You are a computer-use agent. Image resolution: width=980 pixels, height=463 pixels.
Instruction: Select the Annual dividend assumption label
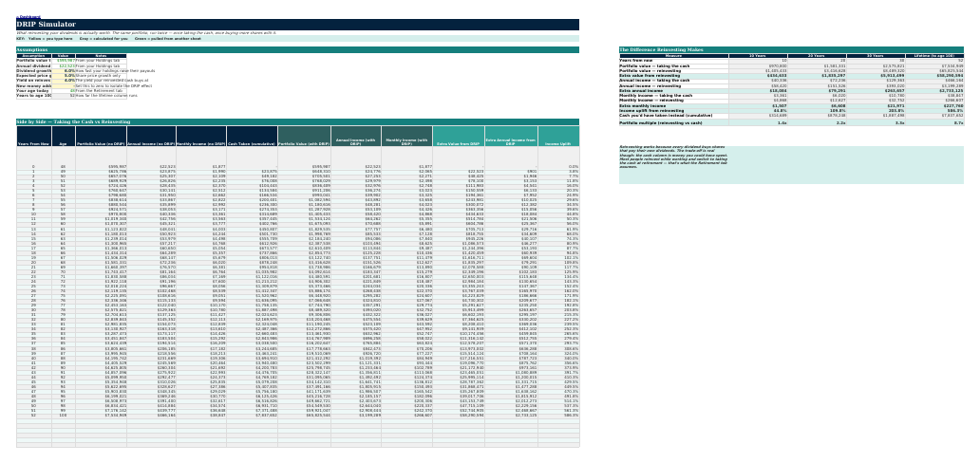tap(34, 65)
